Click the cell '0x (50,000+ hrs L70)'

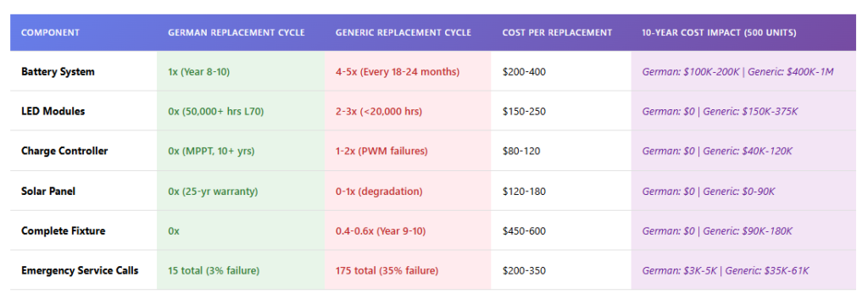pos(216,111)
